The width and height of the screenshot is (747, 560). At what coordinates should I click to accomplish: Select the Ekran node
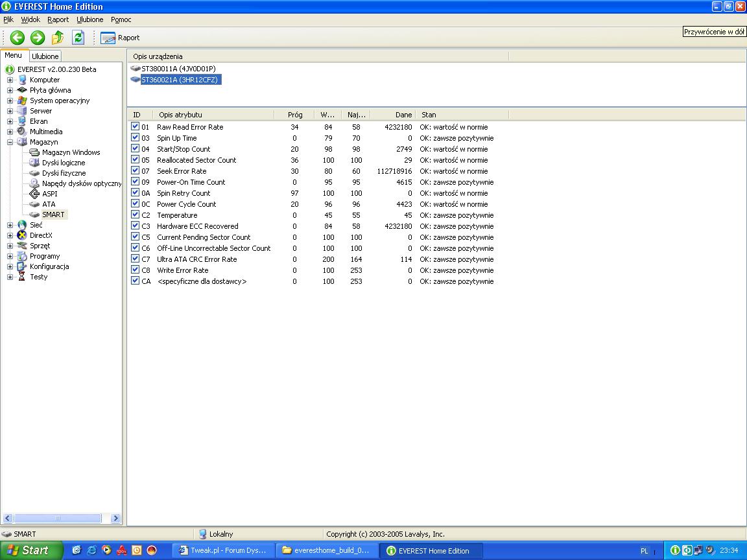[x=39, y=121]
